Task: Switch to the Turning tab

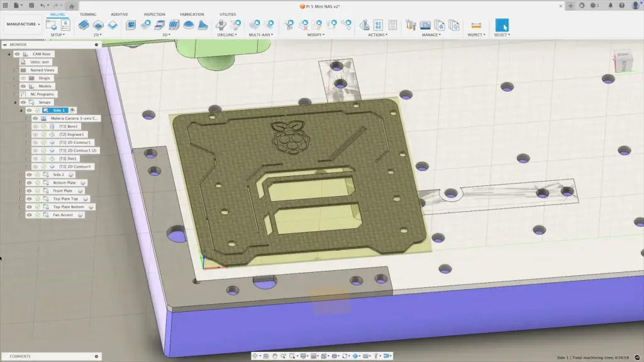Action: pos(87,14)
